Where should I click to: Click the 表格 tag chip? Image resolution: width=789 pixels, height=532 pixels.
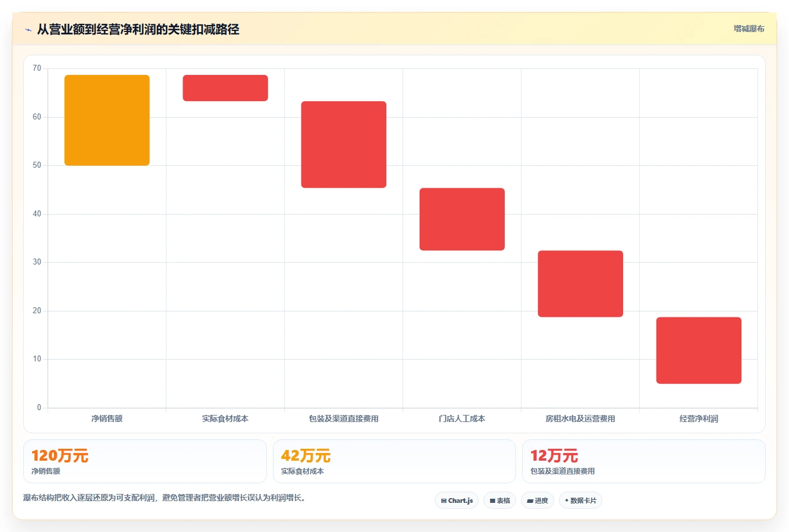coord(499,500)
